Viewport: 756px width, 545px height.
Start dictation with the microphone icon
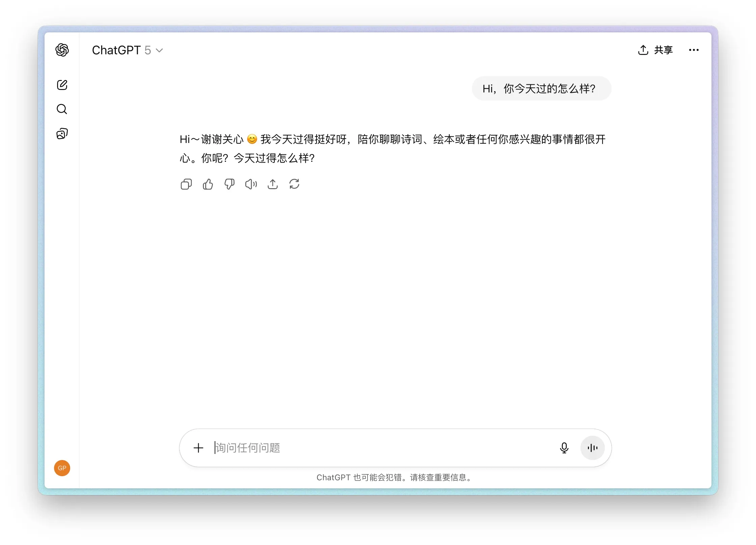564,448
